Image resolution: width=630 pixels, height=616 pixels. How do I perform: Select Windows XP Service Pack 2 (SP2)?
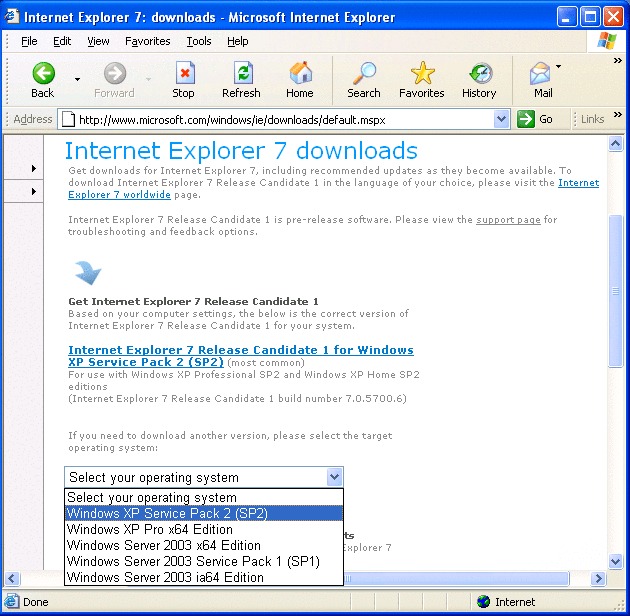tap(204, 514)
